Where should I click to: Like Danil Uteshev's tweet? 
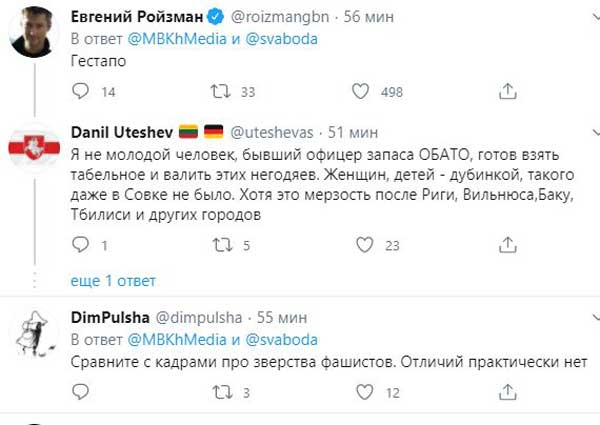point(362,244)
